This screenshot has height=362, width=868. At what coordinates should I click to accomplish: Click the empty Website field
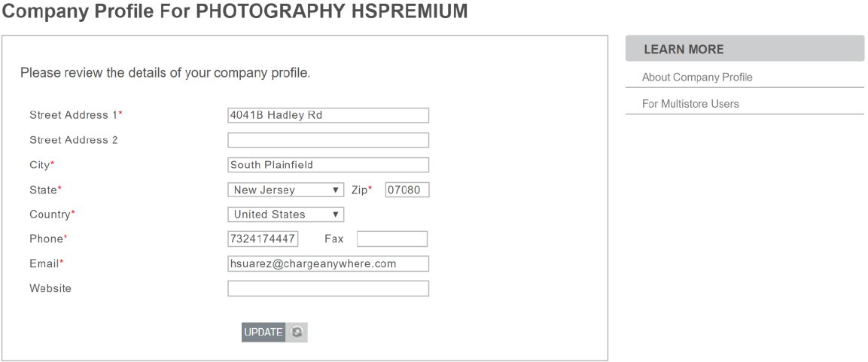click(328, 288)
